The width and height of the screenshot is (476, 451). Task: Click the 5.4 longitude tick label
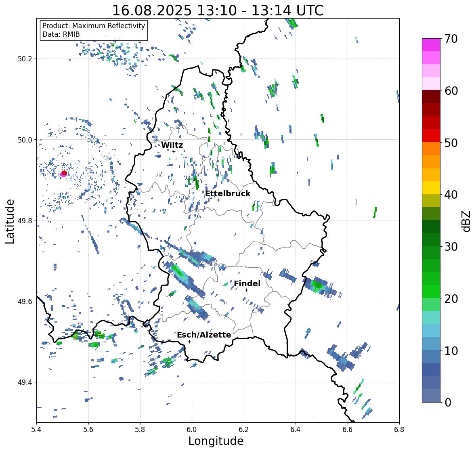point(36,430)
